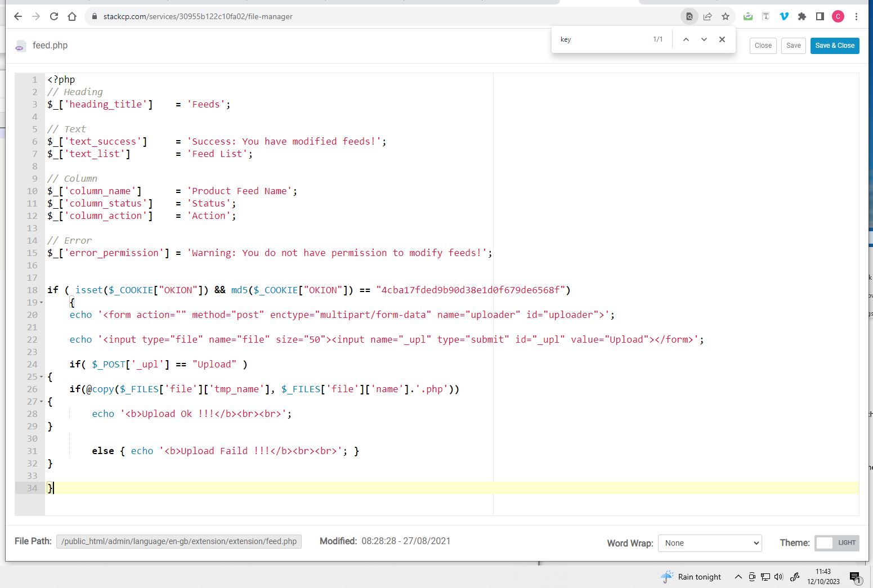Go forward in browser history
The image size is (873, 588).
click(36, 16)
